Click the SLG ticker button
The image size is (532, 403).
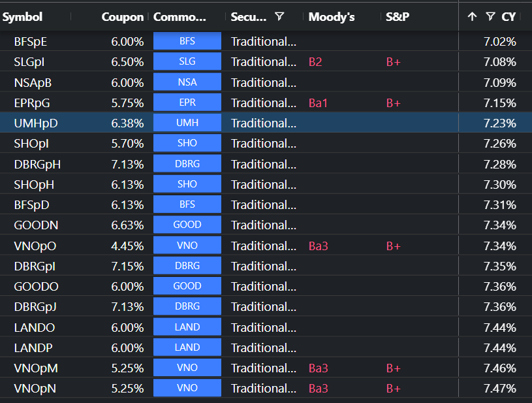[x=187, y=61]
